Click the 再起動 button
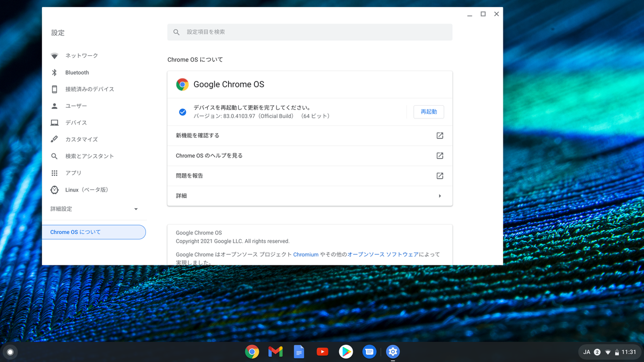 click(429, 112)
